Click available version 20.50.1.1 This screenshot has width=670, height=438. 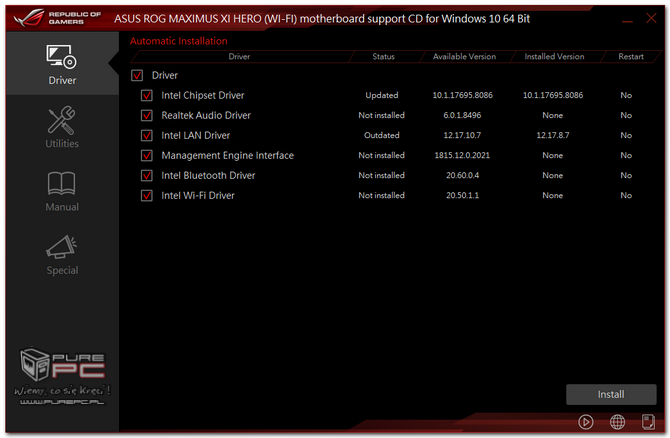pyautogui.click(x=462, y=196)
